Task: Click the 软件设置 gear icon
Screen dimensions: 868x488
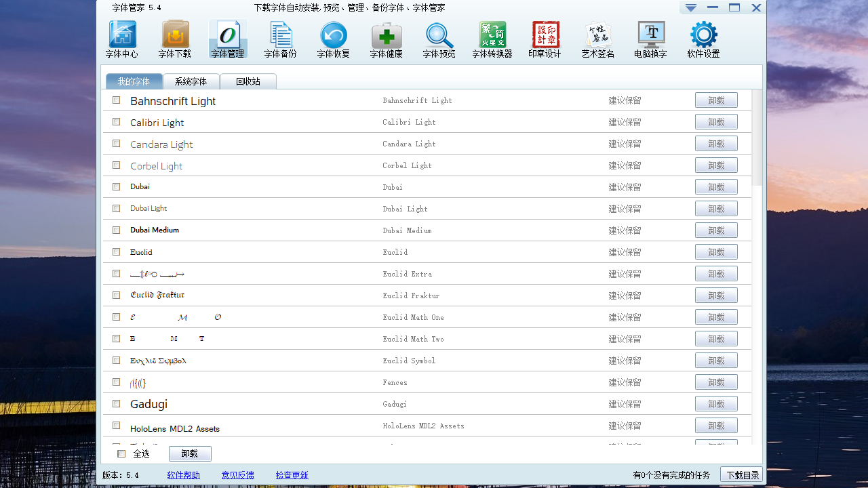Action: coord(703,35)
